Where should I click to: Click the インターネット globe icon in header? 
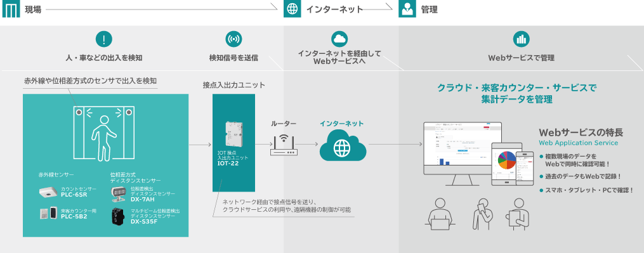click(292, 10)
